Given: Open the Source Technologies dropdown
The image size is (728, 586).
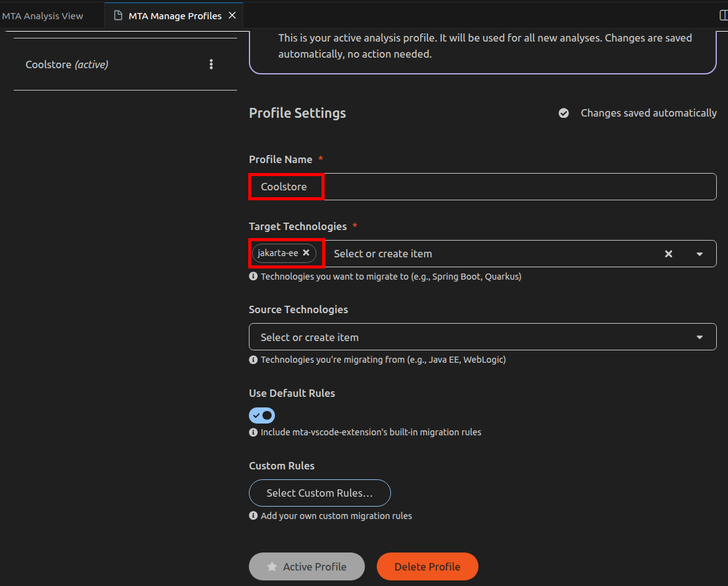Looking at the screenshot, I should [482, 337].
